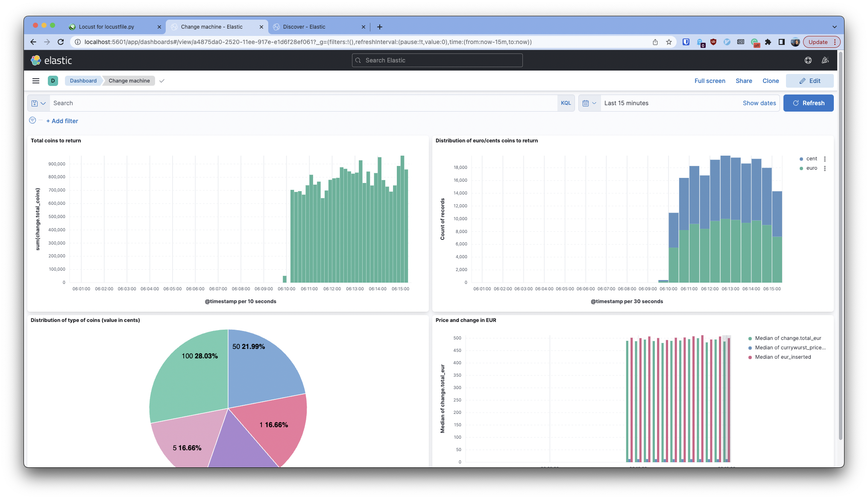Click the share page icon in address bar
The image size is (868, 499).
tap(655, 42)
